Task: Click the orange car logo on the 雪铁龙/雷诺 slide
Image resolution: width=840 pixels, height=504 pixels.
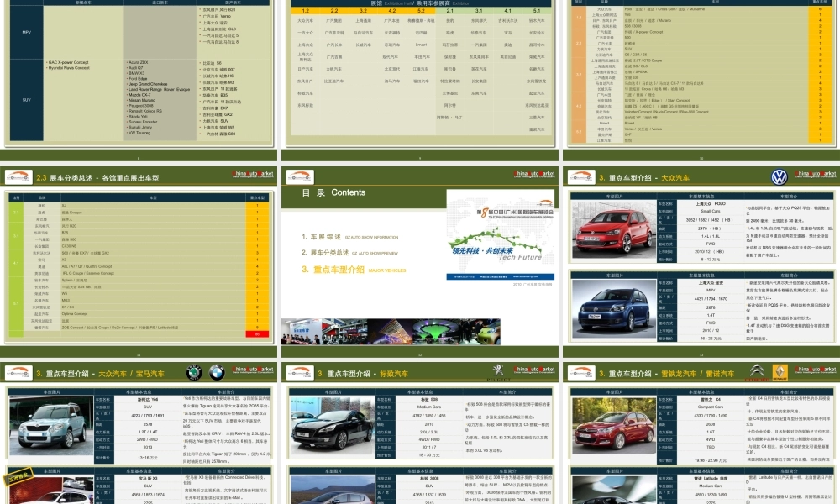Action: (x=582, y=373)
